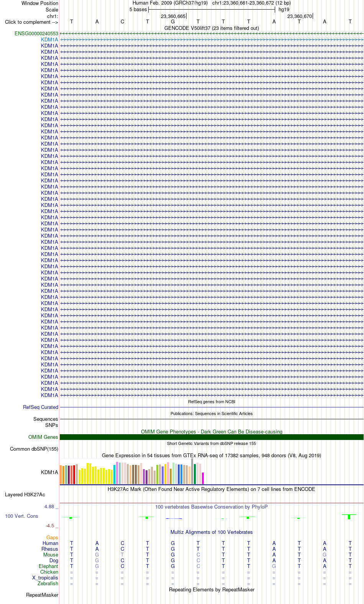The height and width of the screenshot is (604, 364).
Task: Click the Window Position label
Action: pos(40,3)
